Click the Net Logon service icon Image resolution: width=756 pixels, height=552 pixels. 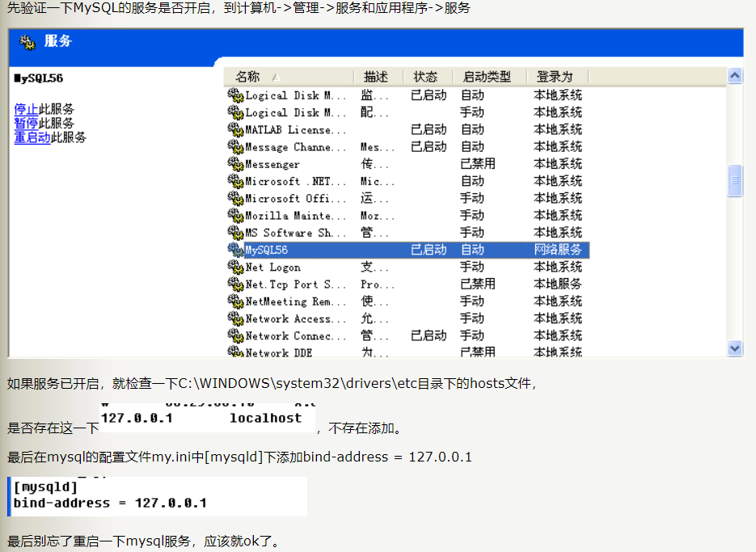[x=235, y=268]
